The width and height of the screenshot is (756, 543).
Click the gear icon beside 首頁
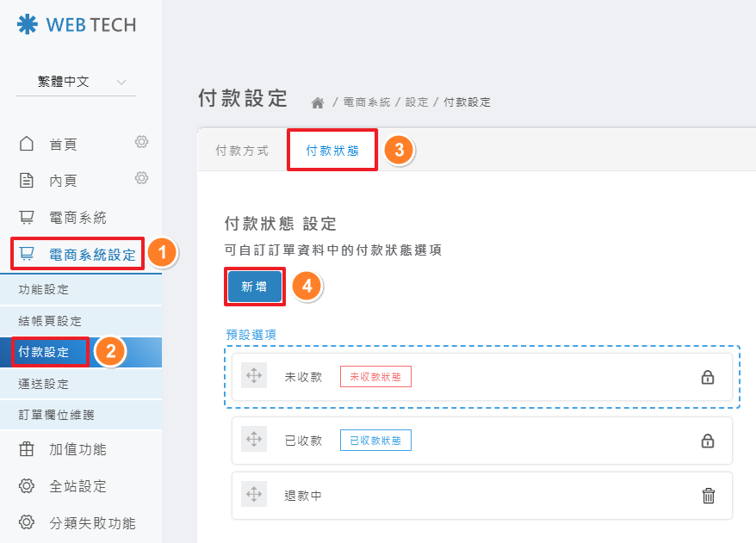pyautogui.click(x=142, y=142)
